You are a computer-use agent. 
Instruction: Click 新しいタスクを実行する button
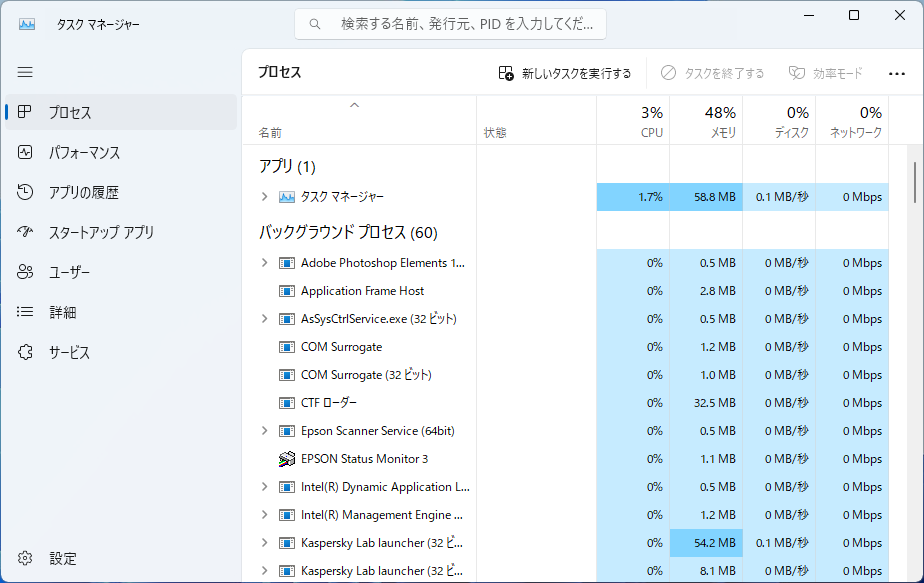(x=565, y=73)
